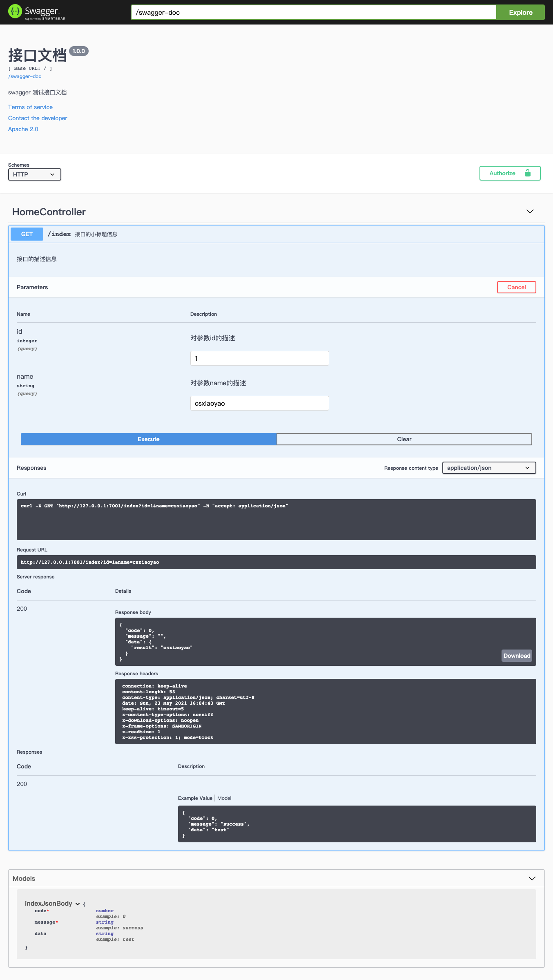
Task: Focus the name parameter input field
Action: (x=259, y=403)
